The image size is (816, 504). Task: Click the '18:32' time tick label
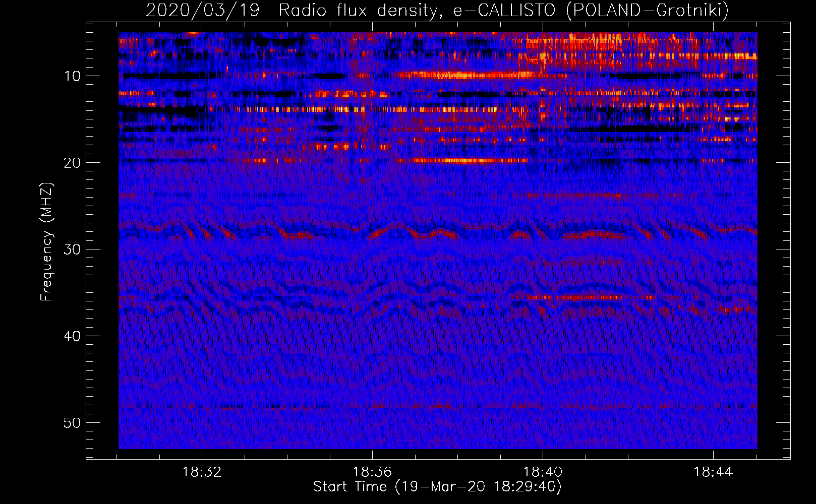pos(202,472)
